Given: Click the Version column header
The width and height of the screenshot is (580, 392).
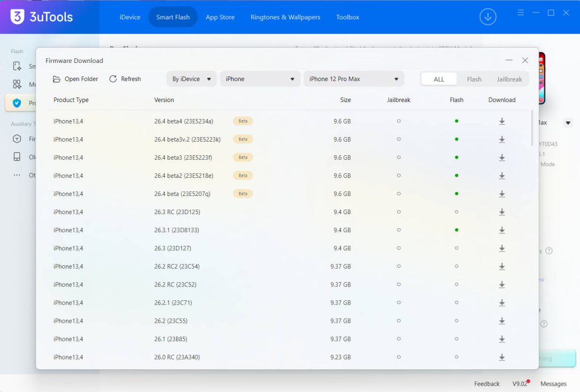Looking at the screenshot, I should [x=164, y=100].
